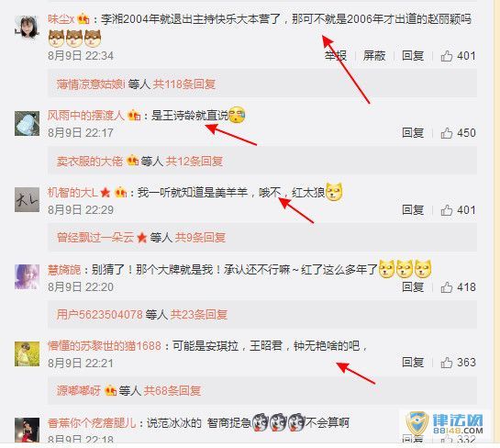This screenshot has height=448, width=500.
Task: Open 卖衣服的大佬 user link
Action: pos(90,162)
